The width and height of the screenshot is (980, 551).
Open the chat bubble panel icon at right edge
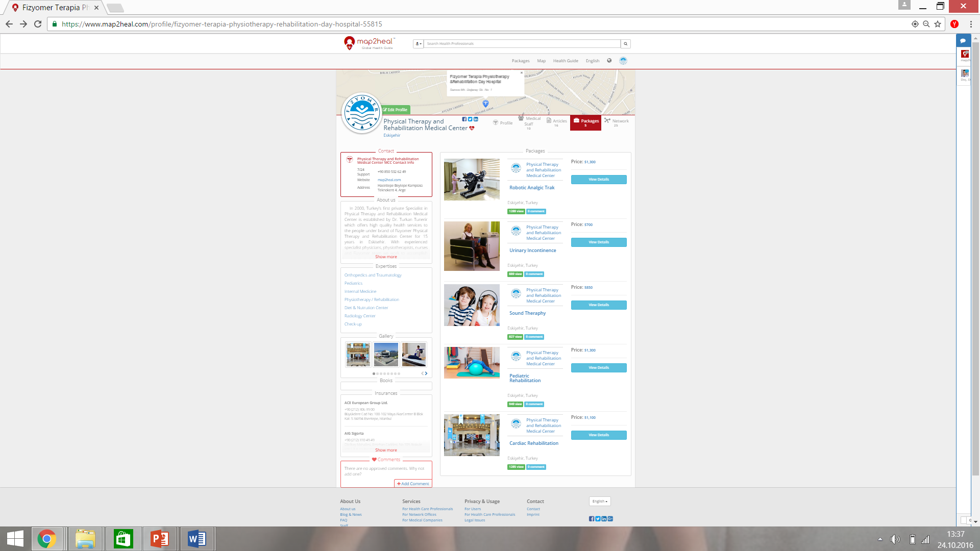click(x=963, y=41)
